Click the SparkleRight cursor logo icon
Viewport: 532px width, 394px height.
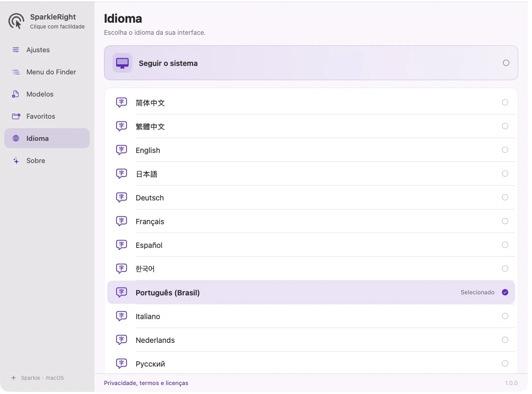click(x=16, y=21)
